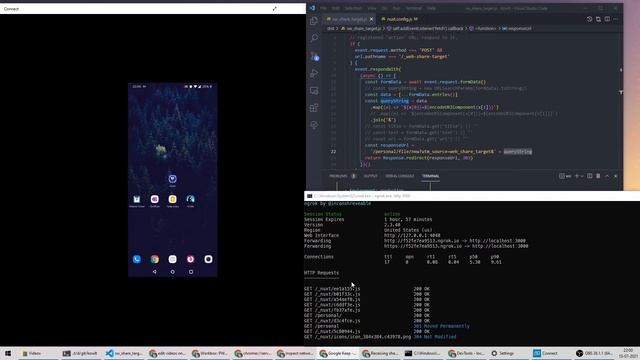Open editor More Actions ellipsis menu
Viewport: 640px width, 360px height.
click(x=616, y=19)
